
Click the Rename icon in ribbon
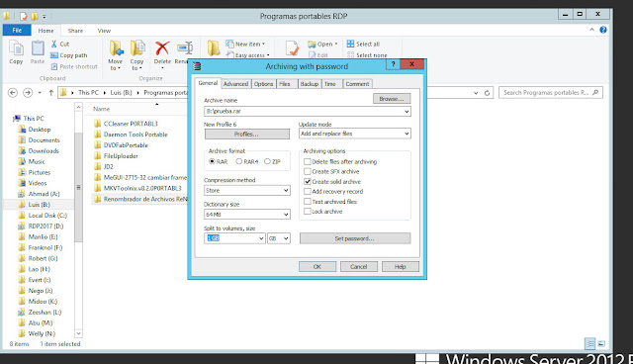click(184, 48)
